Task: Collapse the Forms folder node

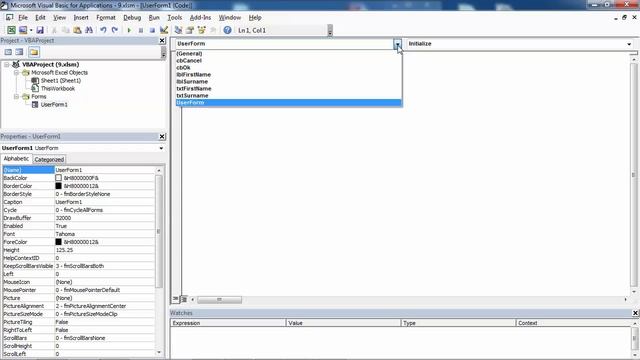Action: click(x=16, y=96)
